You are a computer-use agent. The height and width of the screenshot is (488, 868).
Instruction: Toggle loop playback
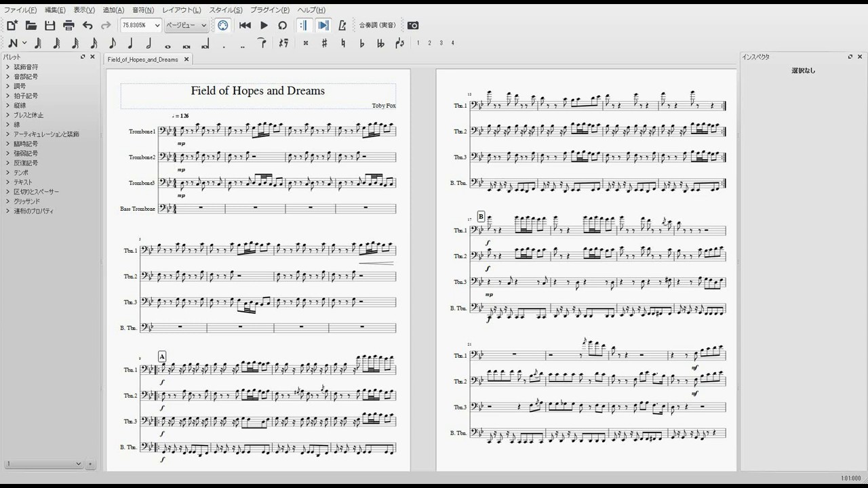click(283, 26)
